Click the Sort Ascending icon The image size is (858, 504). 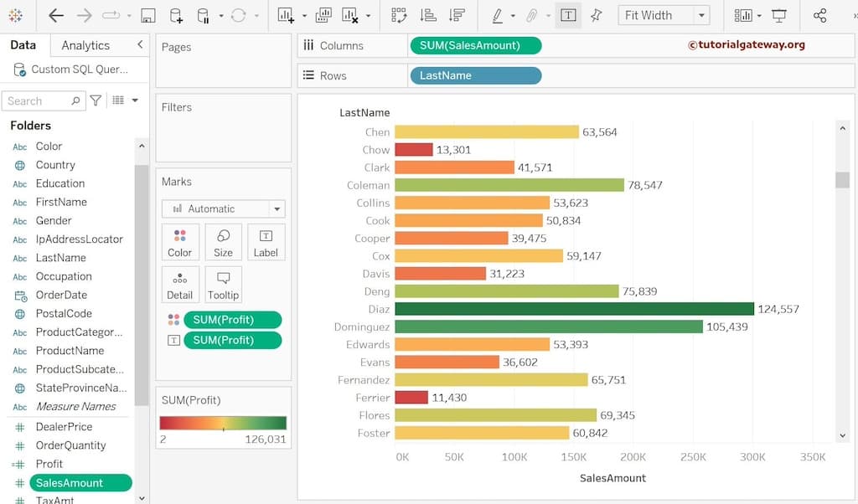(x=428, y=14)
